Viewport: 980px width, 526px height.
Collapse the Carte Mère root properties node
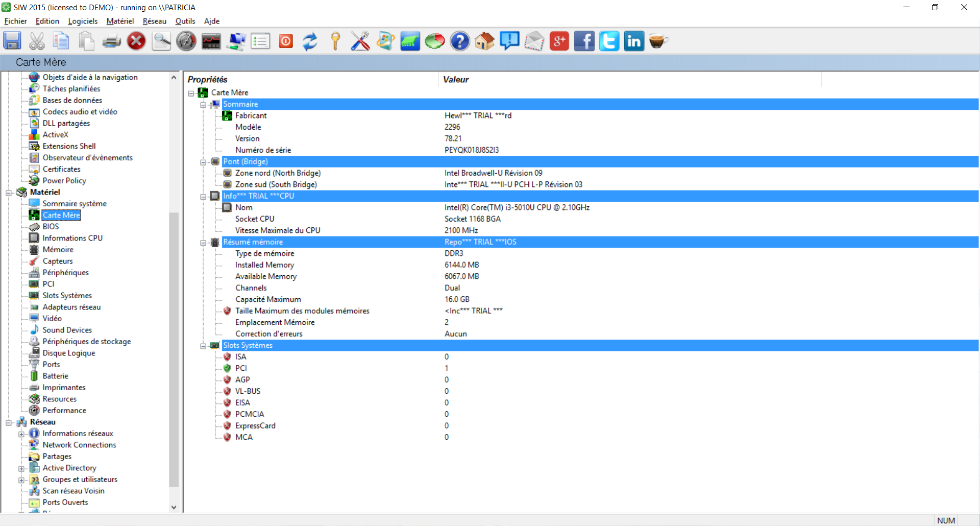point(191,93)
